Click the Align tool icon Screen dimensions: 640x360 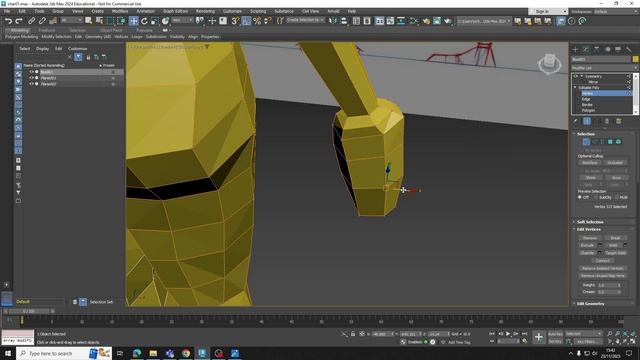[x=344, y=20]
